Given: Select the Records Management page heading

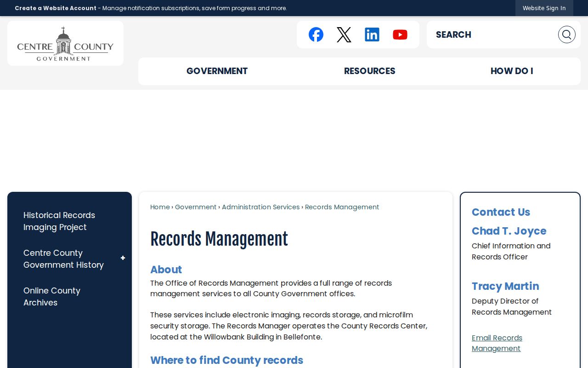Looking at the screenshot, I should [x=219, y=239].
